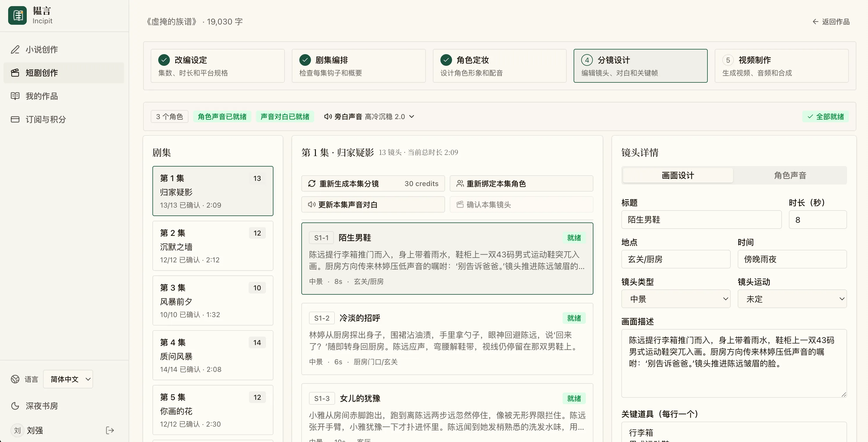Image resolution: width=868 pixels, height=442 pixels.
Task: Click 重新绑定本集角色 button
Action: click(522, 183)
